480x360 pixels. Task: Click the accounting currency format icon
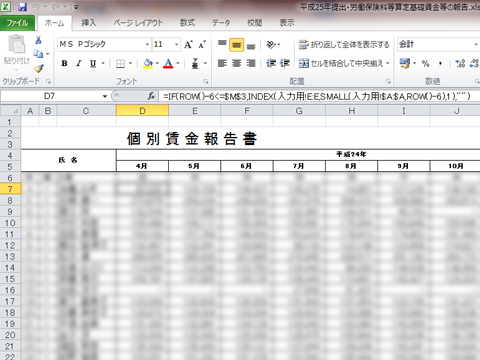[405, 63]
